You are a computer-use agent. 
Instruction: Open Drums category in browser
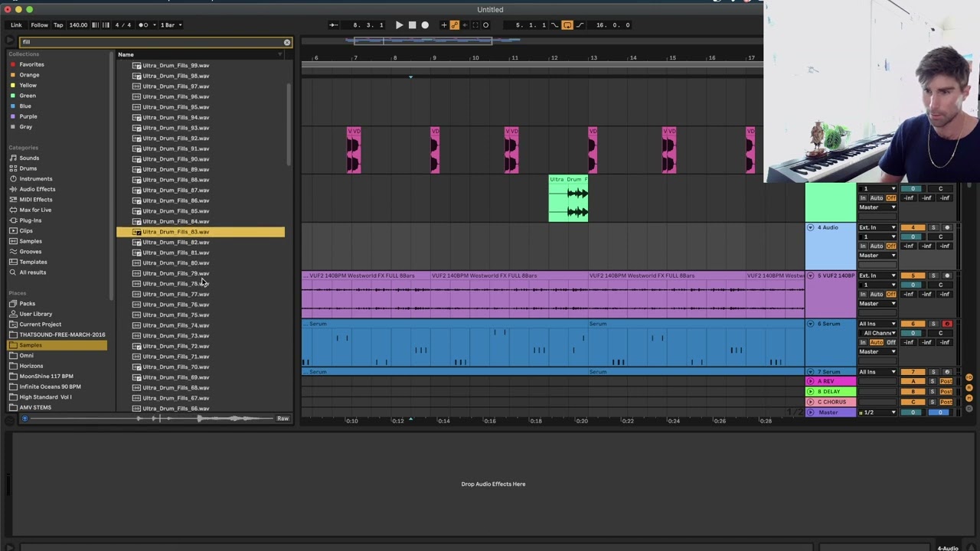pos(28,168)
